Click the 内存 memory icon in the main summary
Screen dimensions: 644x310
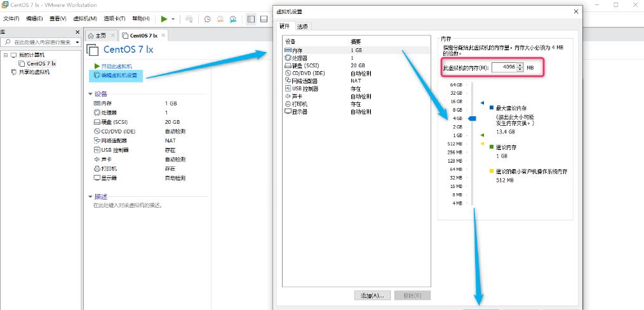(x=97, y=104)
